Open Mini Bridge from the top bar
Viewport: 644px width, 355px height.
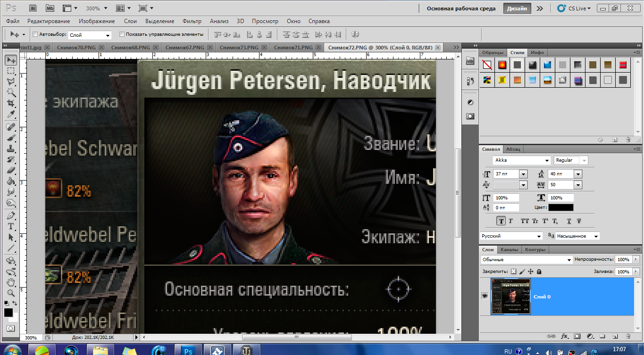(x=50, y=8)
